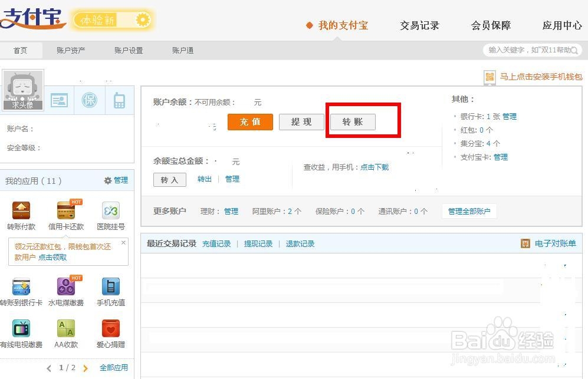Click the search magnifier icon

click(x=574, y=50)
